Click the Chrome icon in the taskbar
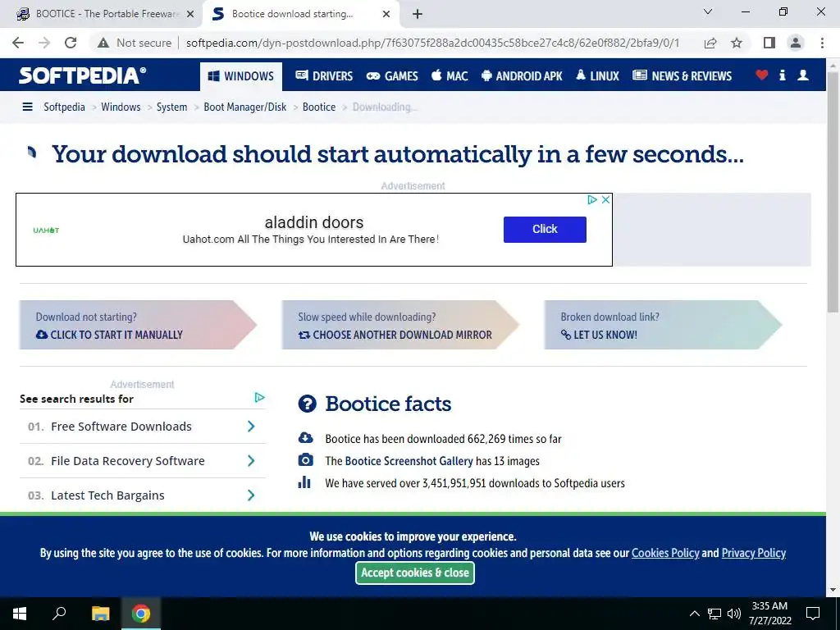The height and width of the screenshot is (630, 840). 141,614
